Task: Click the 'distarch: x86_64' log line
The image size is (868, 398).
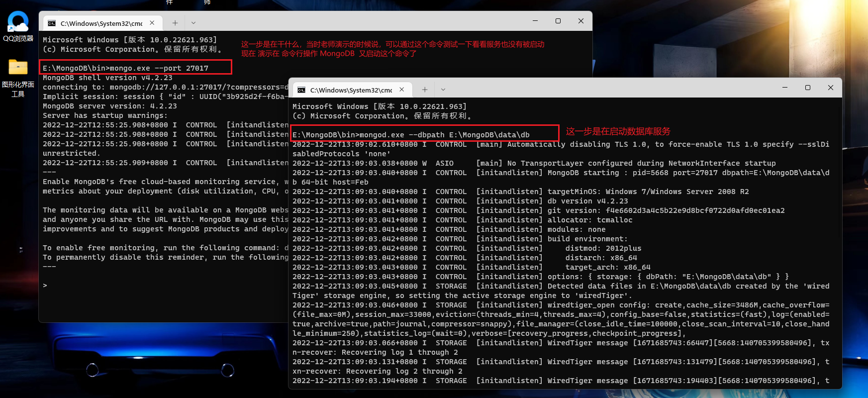Action: click(x=465, y=258)
